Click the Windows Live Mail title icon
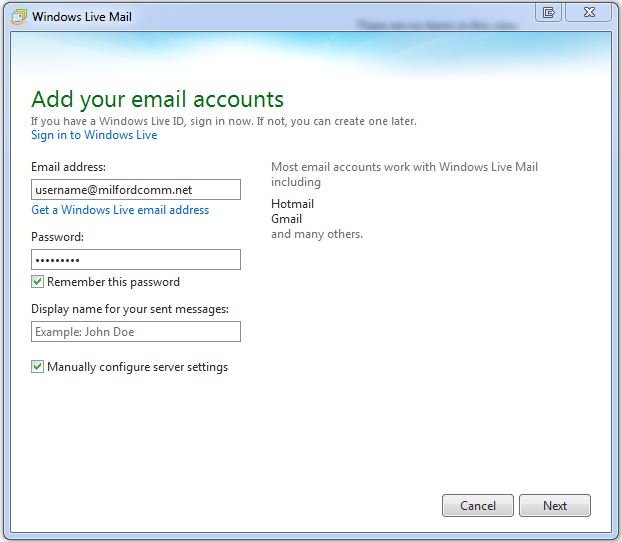622x542 pixels. point(19,17)
